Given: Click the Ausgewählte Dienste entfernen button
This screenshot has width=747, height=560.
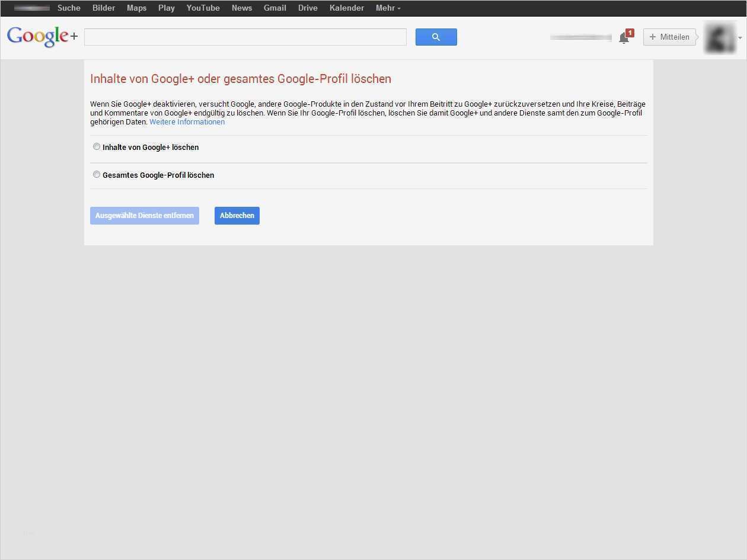Looking at the screenshot, I should point(145,216).
